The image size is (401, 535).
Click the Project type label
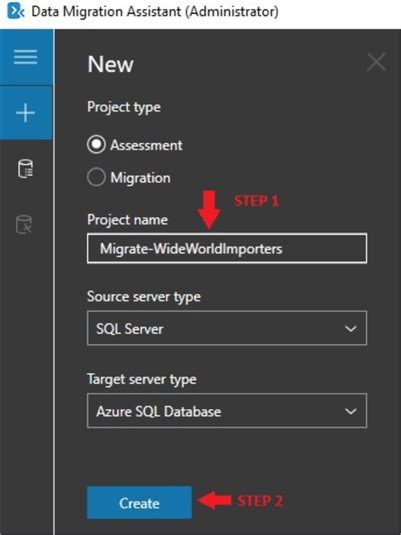coord(124,107)
